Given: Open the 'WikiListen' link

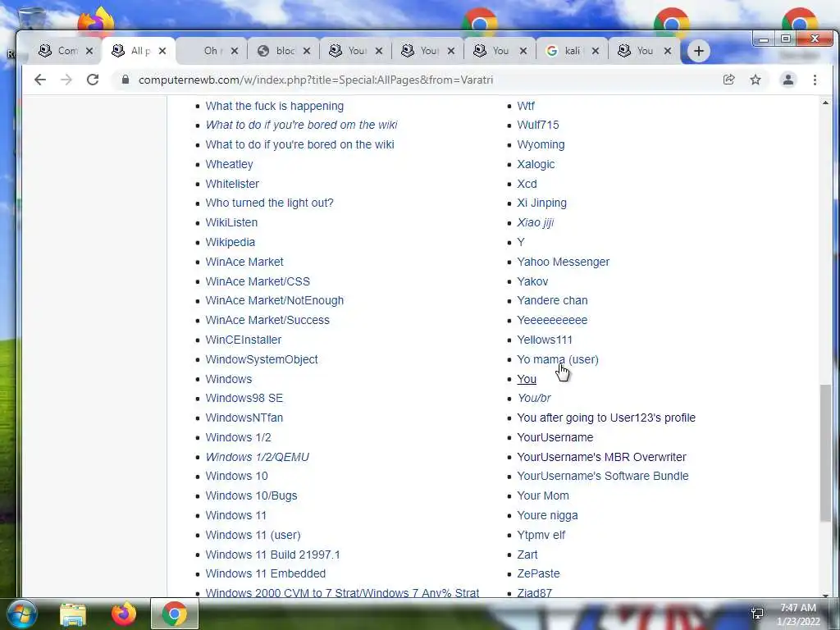Looking at the screenshot, I should [x=231, y=222].
